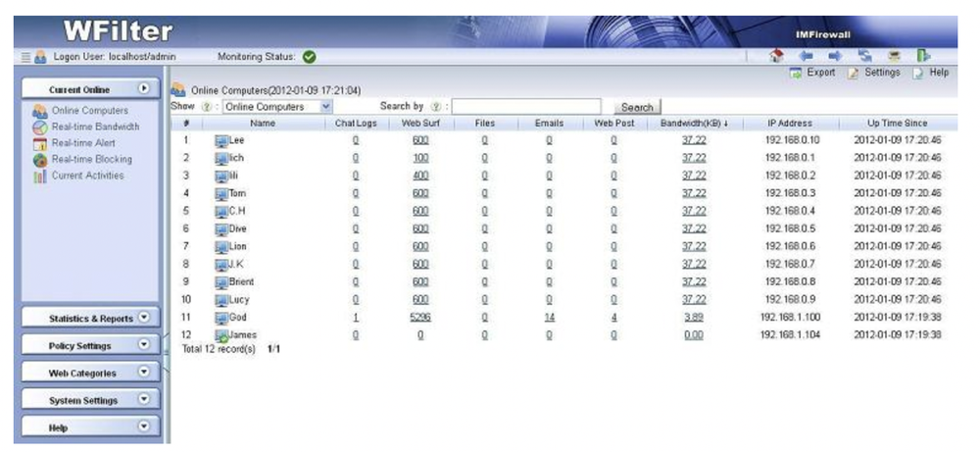Sort by the Web Post column header

[613, 124]
